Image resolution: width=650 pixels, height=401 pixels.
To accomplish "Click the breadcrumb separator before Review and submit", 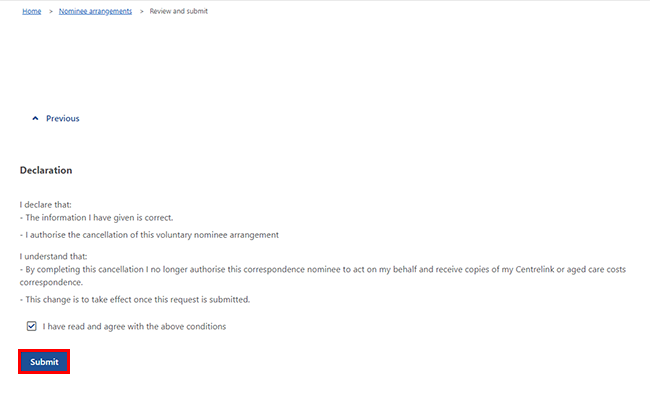I will tap(141, 11).
